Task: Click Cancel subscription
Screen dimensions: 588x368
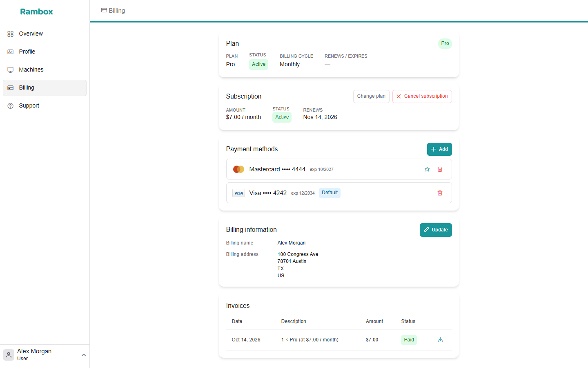Action: pos(422,96)
